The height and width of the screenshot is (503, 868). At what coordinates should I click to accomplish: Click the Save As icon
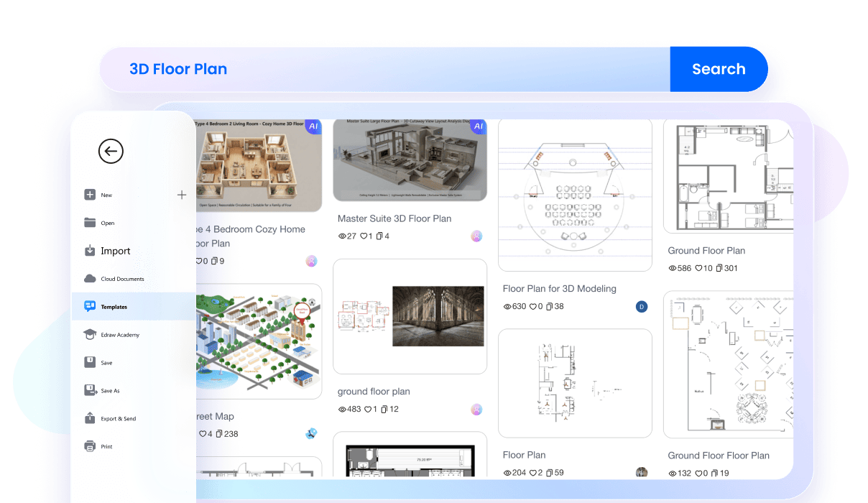point(90,390)
